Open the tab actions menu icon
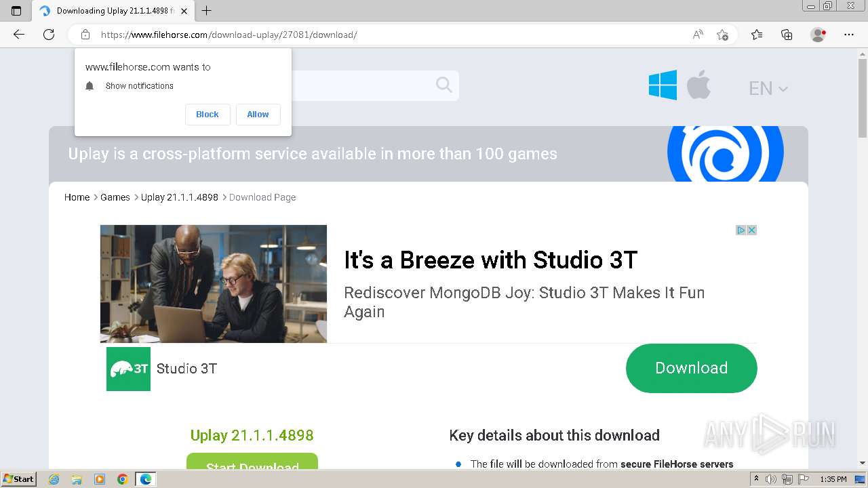Image resolution: width=868 pixels, height=488 pixels. pos(16,11)
